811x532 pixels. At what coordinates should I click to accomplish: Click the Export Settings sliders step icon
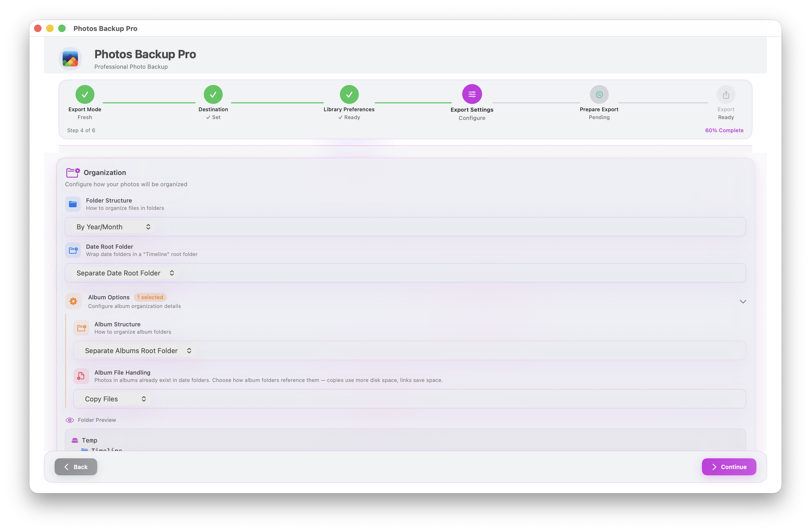click(472, 94)
